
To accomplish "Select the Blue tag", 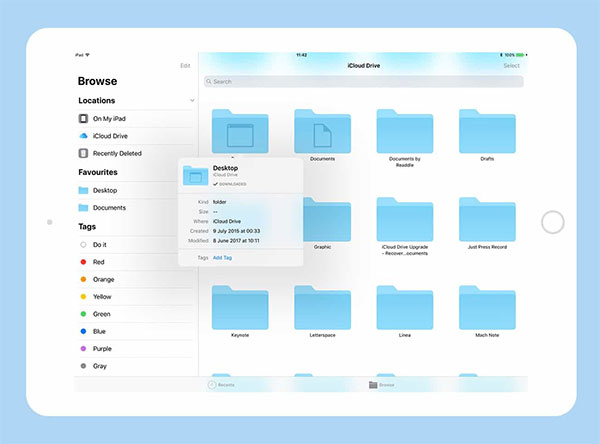I will click(x=135, y=331).
